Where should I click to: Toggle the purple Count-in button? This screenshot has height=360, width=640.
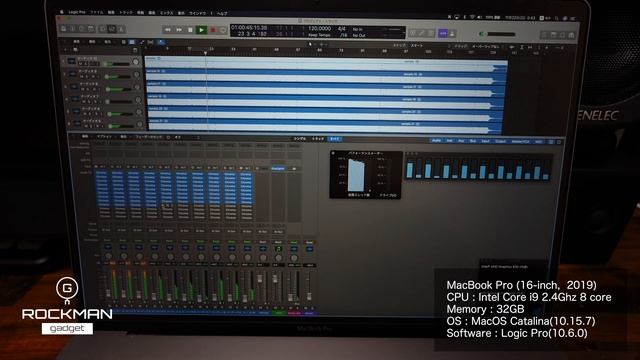(x=443, y=33)
